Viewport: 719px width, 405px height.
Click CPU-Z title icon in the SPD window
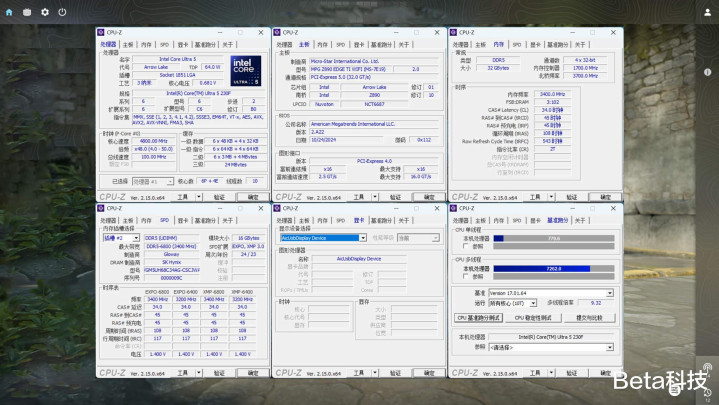101,208
